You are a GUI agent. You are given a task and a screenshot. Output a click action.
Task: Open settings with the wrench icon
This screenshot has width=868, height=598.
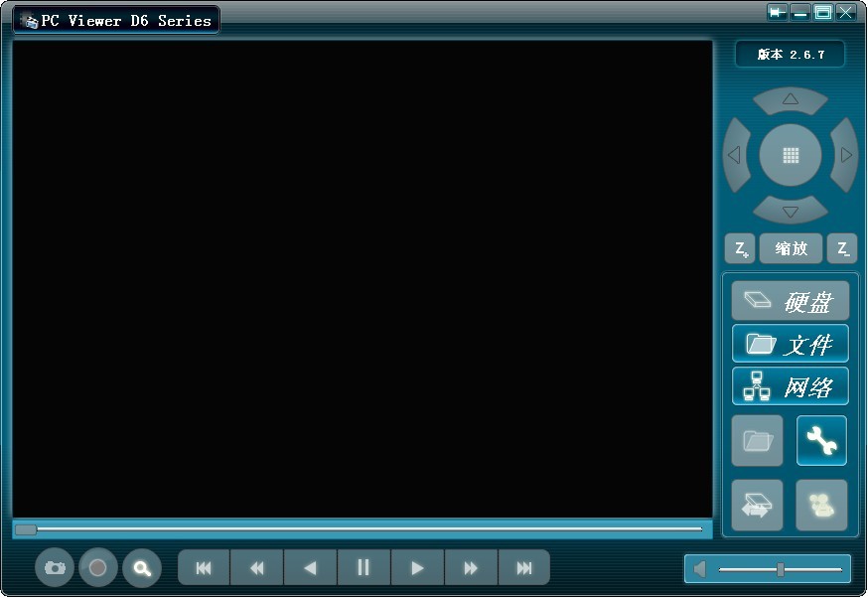(821, 441)
